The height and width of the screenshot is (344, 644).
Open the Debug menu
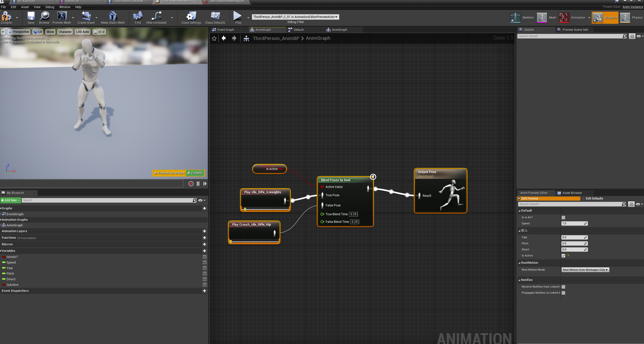click(50, 7)
